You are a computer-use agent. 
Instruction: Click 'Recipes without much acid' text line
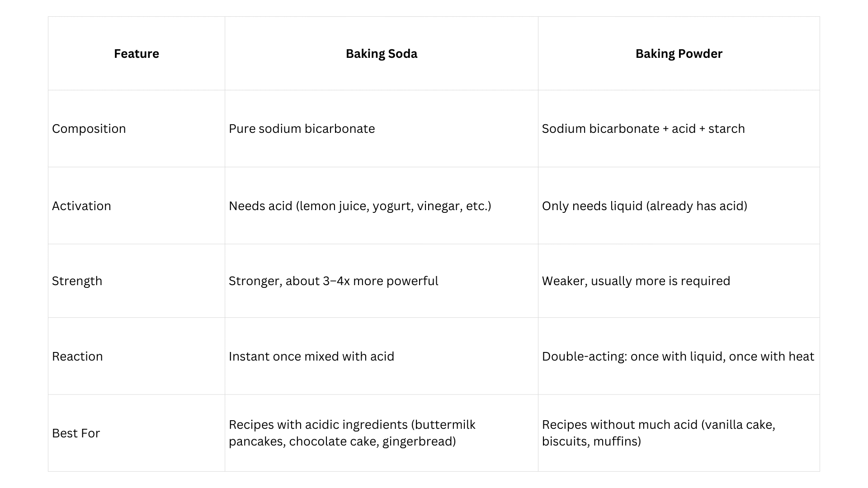(658, 425)
